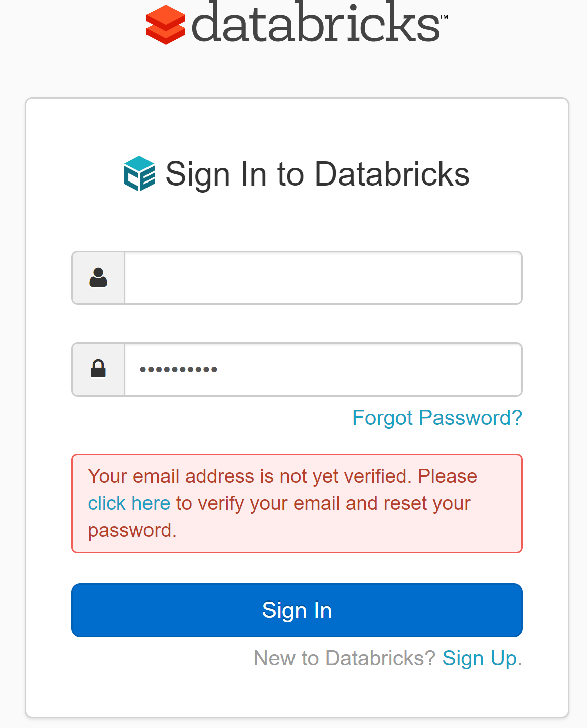Click the padlock icon beside the password field
The width and height of the screenshot is (587, 728).
click(x=98, y=369)
